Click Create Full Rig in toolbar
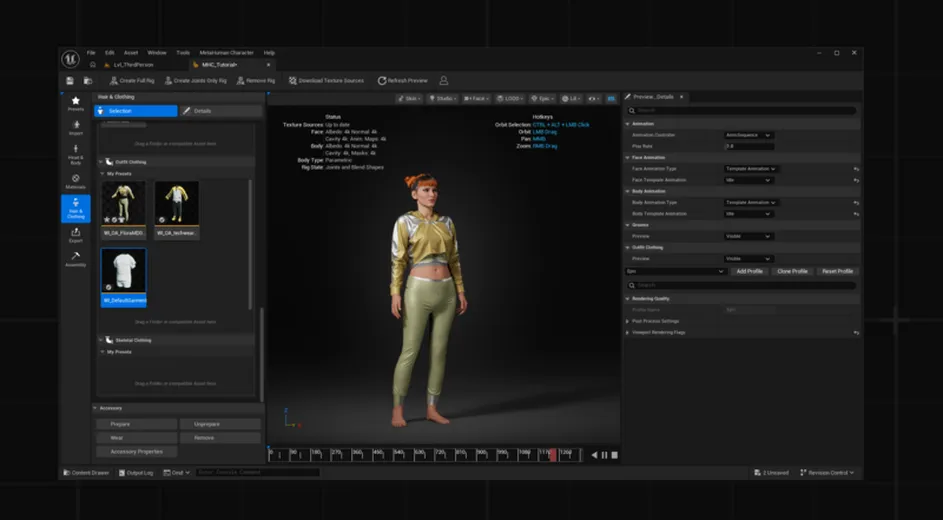The width and height of the screenshot is (943, 520). coord(132,81)
